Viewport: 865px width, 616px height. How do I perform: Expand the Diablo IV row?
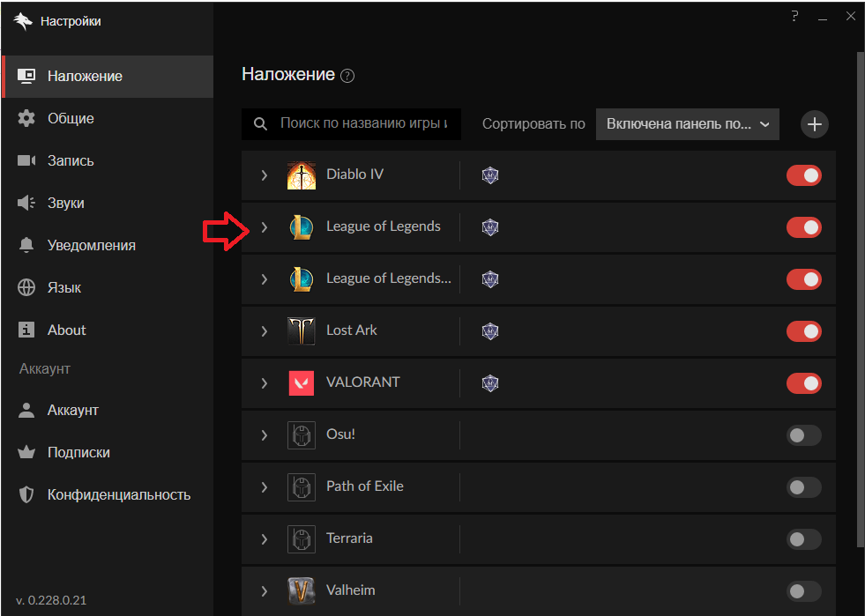coord(265,175)
